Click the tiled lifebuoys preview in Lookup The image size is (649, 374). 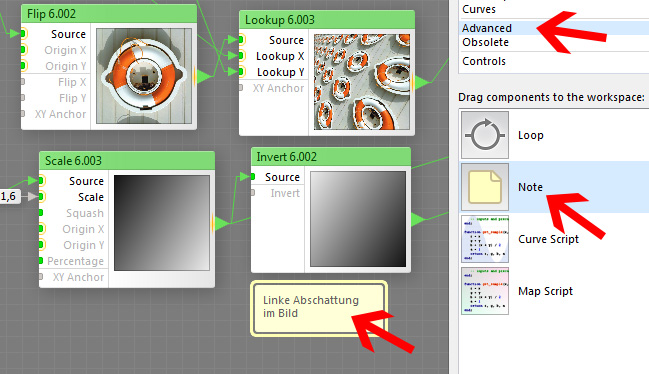[x=362, y=82]
